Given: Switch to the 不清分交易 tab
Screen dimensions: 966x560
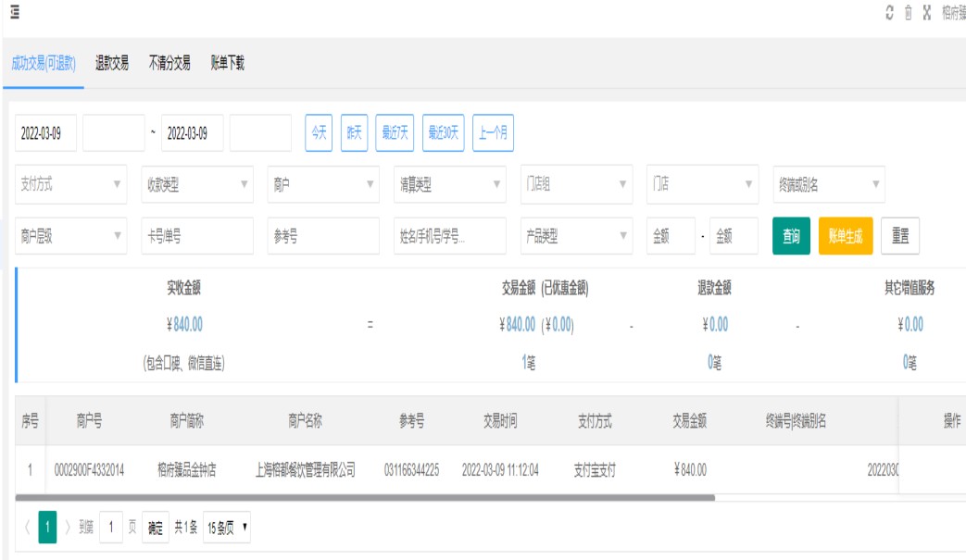Looking at the screenshot, I should tap(169, 63).
